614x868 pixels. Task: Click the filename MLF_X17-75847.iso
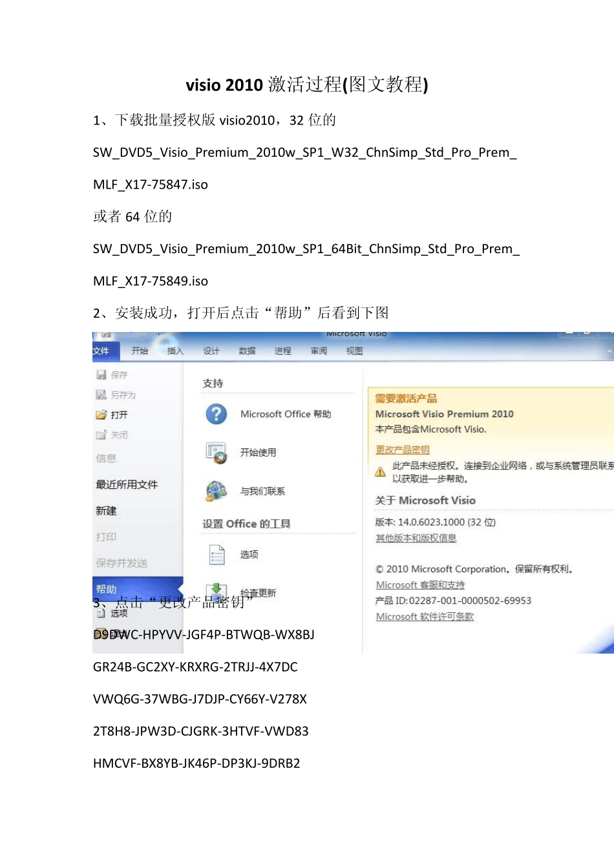point(151,185)
